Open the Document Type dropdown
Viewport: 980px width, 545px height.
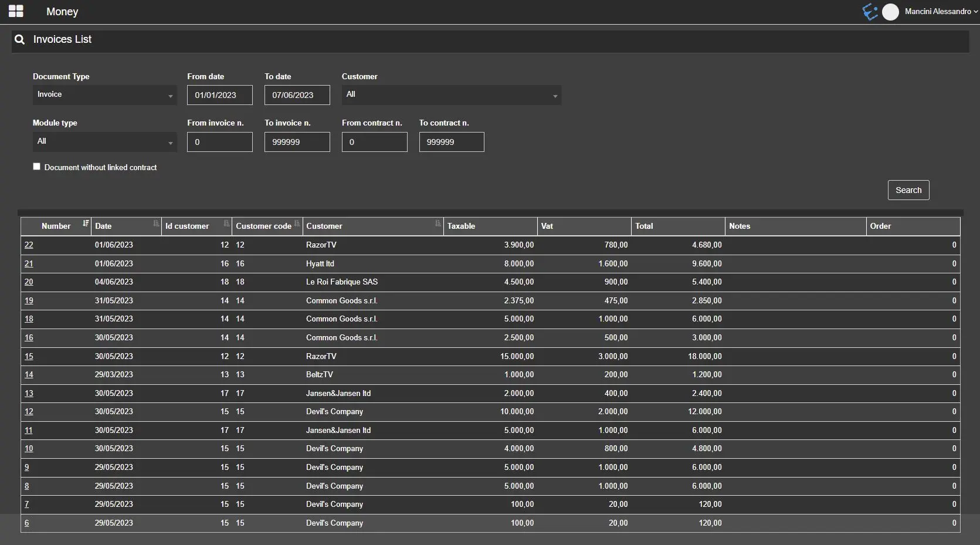coord(104,95)
